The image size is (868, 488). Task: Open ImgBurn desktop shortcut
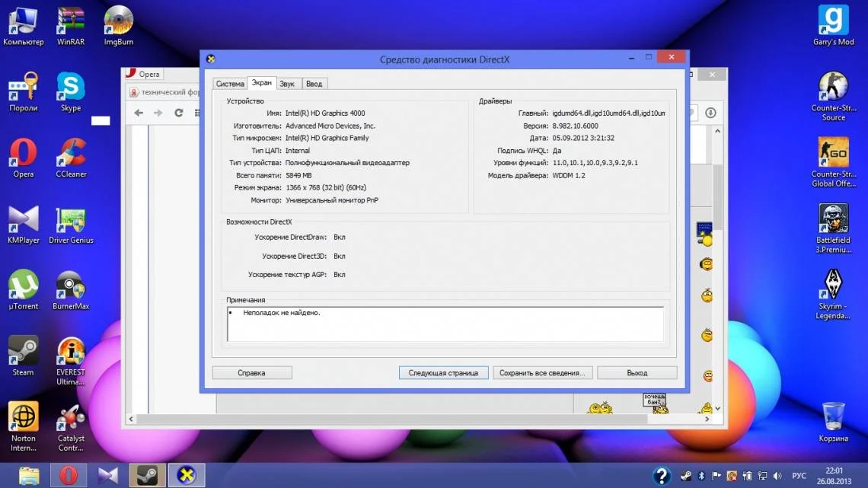pyautogui.click(x=119, y=25)
